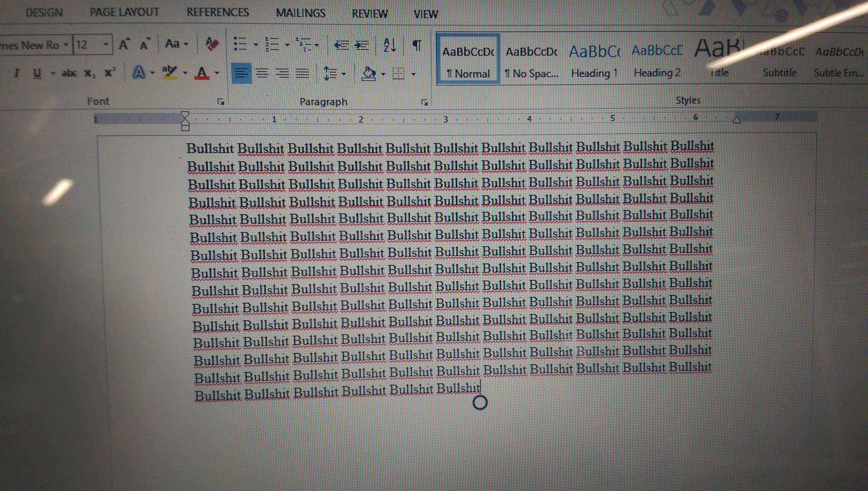868x491 pixels.
Task: Toggle strikethrough formatting
Action: 69,73
